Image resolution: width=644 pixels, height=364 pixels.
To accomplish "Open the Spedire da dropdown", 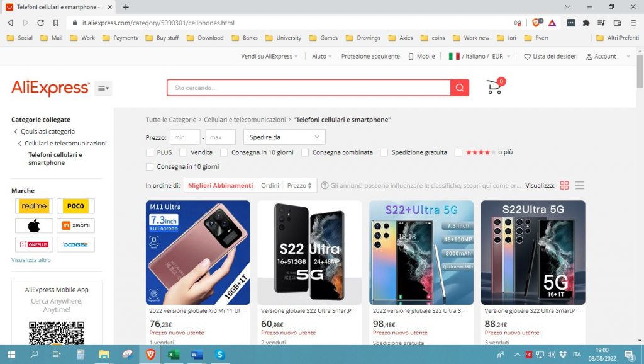I will 284,137.
